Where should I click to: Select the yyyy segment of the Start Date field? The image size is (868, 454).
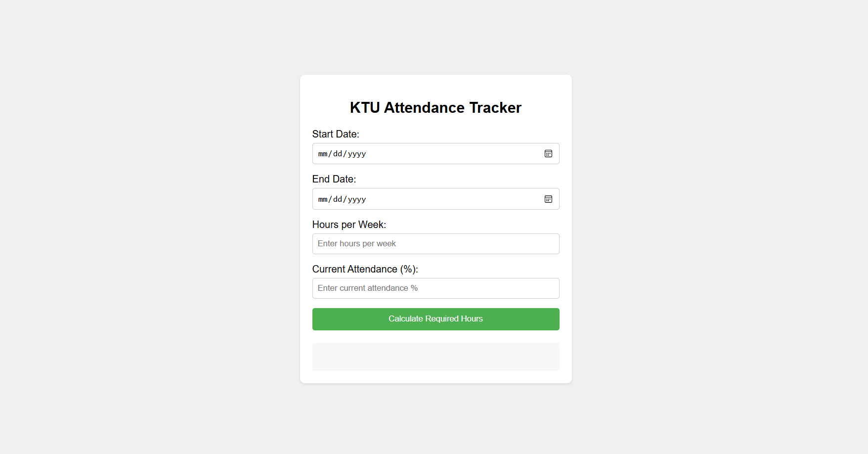tap(357, 153)
